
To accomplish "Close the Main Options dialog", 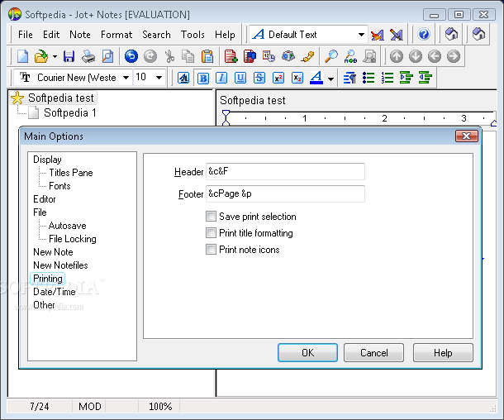I will coord(467,136).
